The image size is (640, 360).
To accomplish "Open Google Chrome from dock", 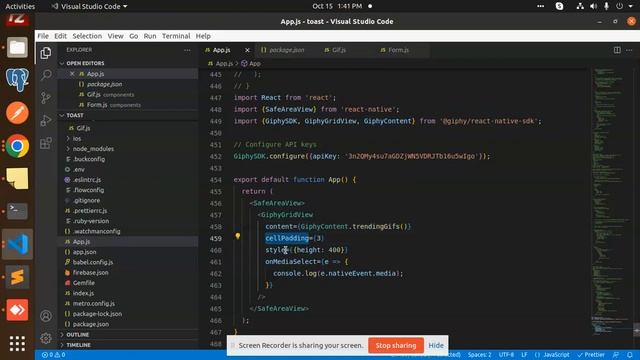I will click(17, 146).
